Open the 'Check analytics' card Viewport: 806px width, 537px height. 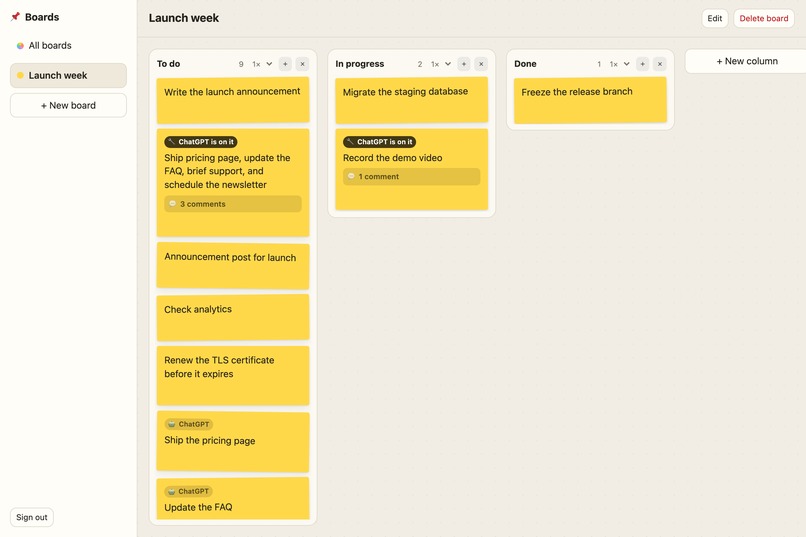[233, 318]
